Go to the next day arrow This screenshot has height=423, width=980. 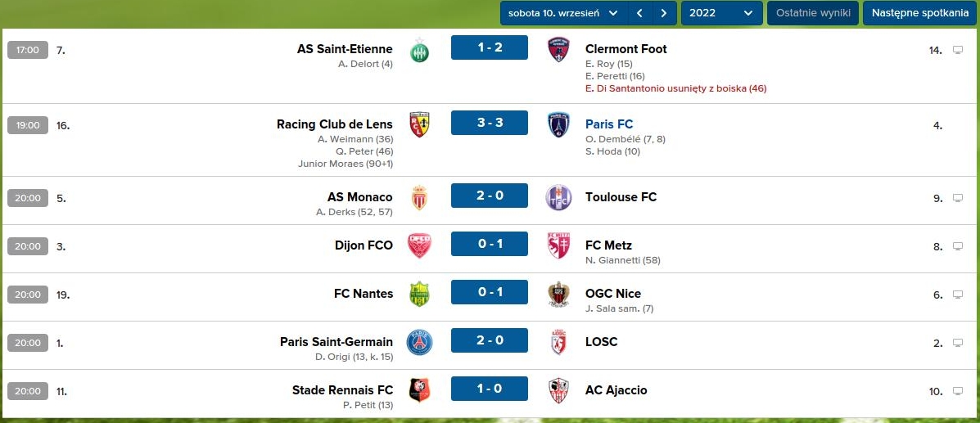coord(665,13)
